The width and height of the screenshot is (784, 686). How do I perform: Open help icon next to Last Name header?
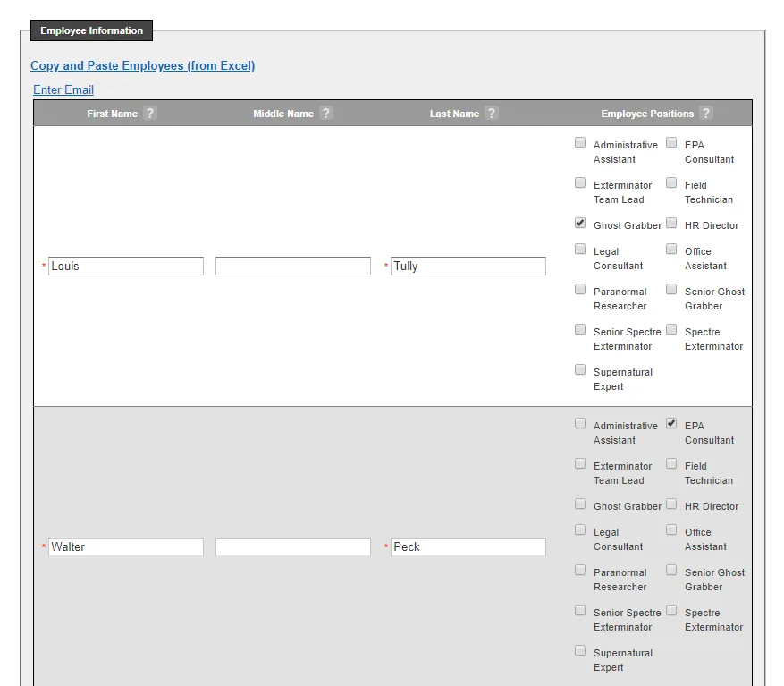coord(492,113)
